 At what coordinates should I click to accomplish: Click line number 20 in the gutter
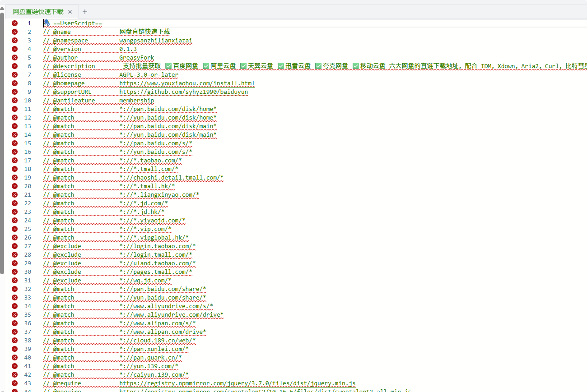click(28, 186)
